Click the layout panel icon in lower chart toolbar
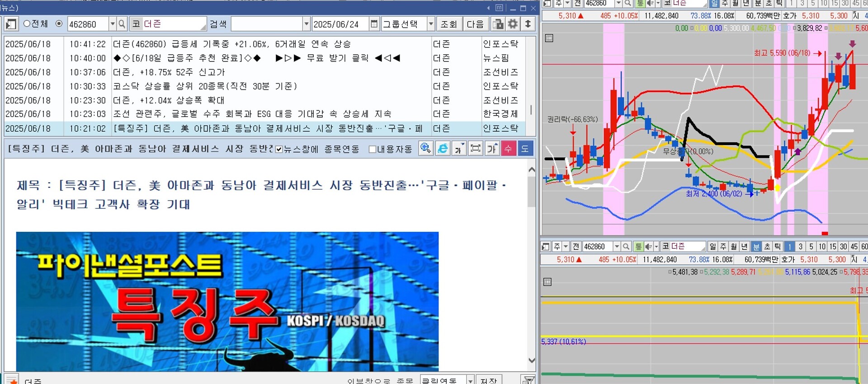 (546, 246)
